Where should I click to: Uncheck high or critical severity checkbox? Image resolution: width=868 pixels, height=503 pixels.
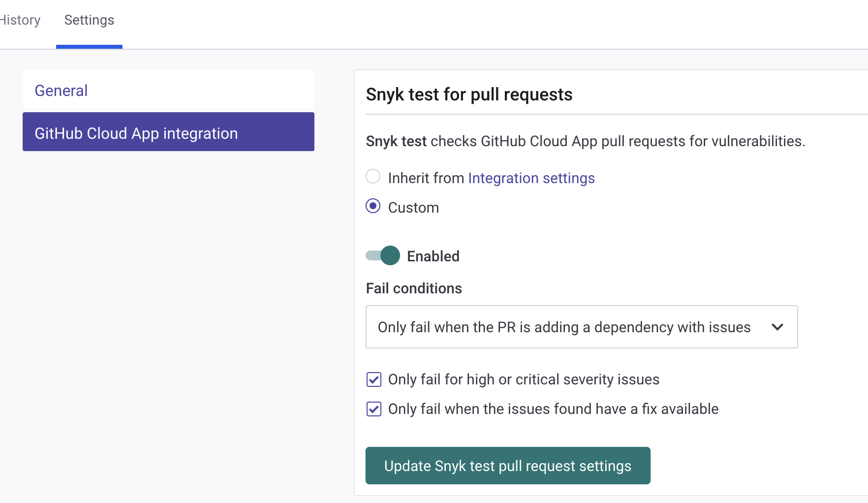pos(374,379)
